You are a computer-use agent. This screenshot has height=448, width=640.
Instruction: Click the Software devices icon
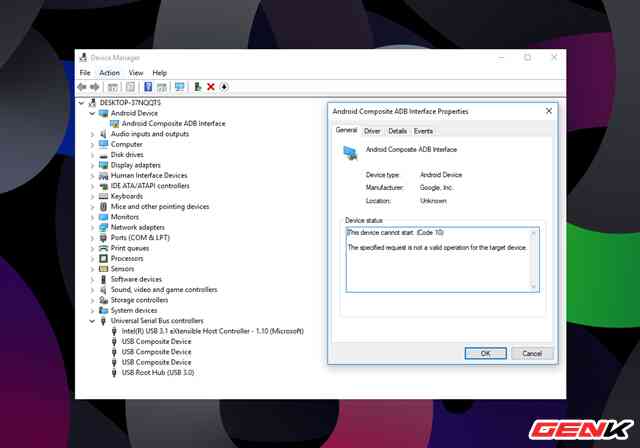tap(104, 279)
